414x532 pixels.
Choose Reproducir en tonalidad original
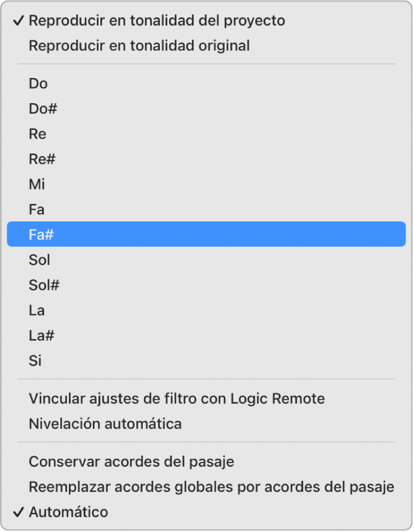pos(139,46)
